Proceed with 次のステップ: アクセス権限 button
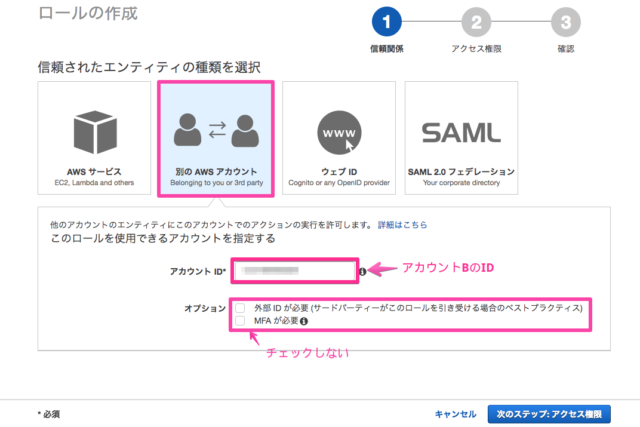Screen dimensions: 640x427 (549, 414)
